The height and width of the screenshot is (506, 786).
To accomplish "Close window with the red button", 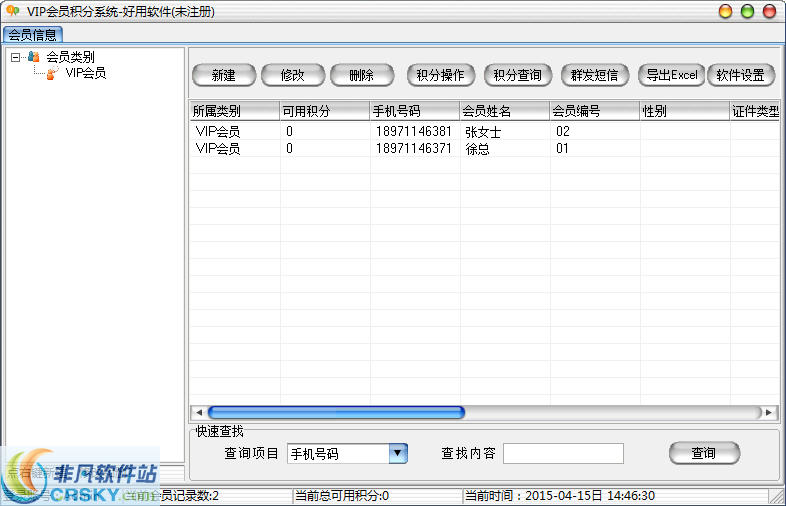I will tap(769, 11).
